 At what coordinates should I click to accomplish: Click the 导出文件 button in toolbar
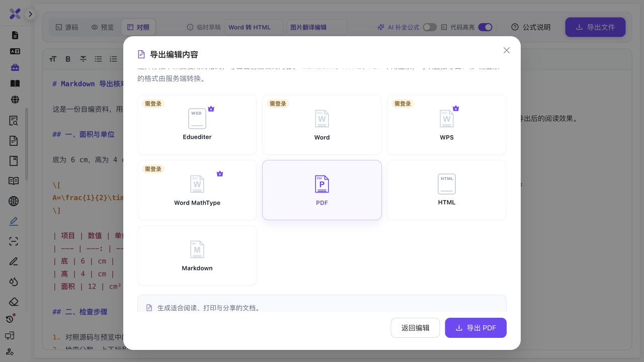pyautogui.click(x=595, y=27)
